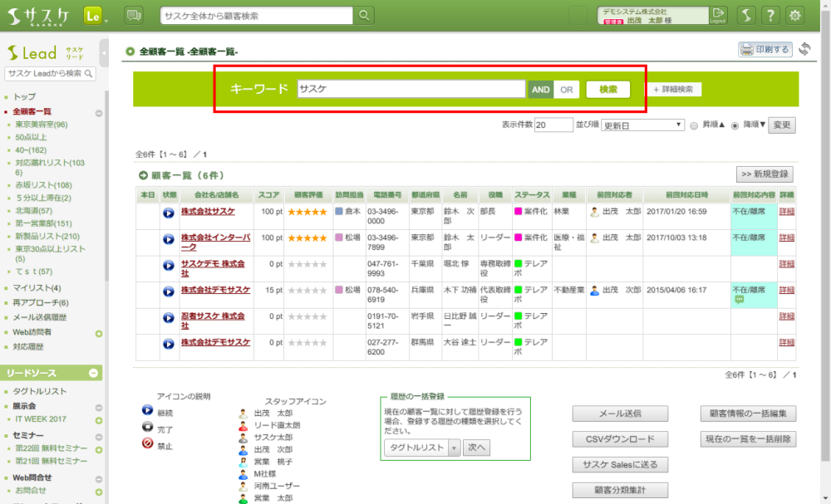Open 東京美容室(96) in the sidebar

(x=42, y=125)
